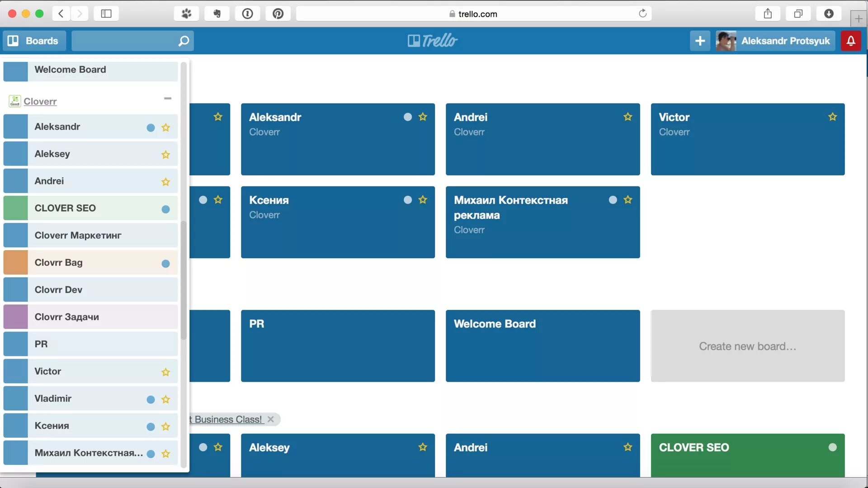Go forward with browser forward arrow
The width and height of the screenshot is (868, 488).
click(x=80, y=14)
